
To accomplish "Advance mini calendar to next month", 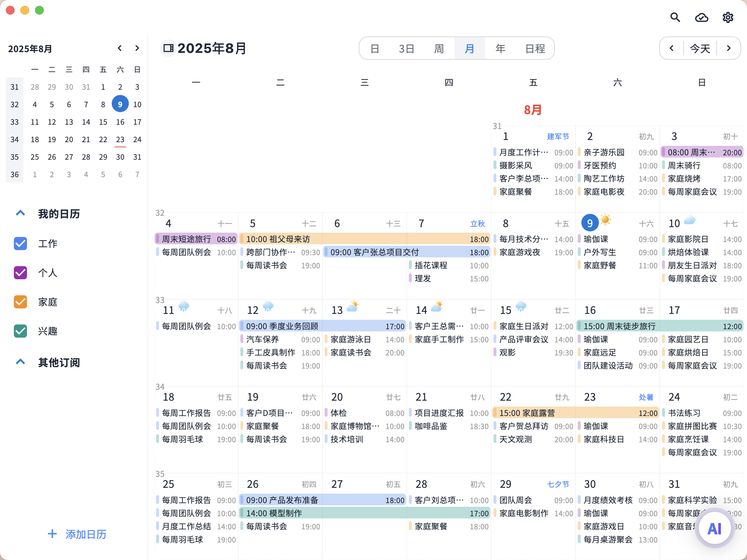I will pyautogui.click(x=137, y=48).
